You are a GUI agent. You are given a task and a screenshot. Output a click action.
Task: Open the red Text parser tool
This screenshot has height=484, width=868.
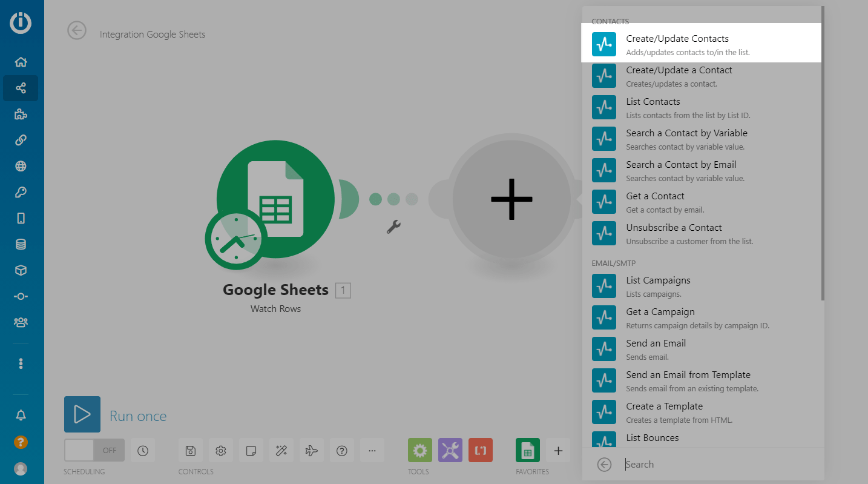coord(480,451)
